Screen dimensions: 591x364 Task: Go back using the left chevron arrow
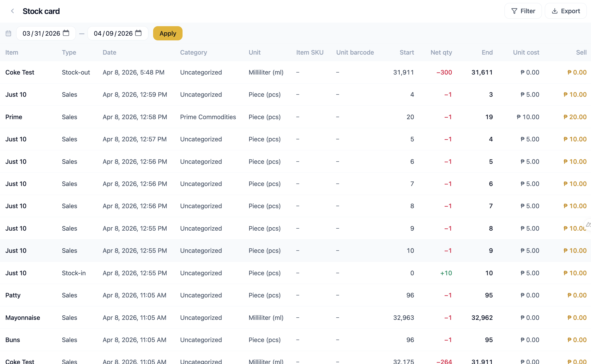12,11
